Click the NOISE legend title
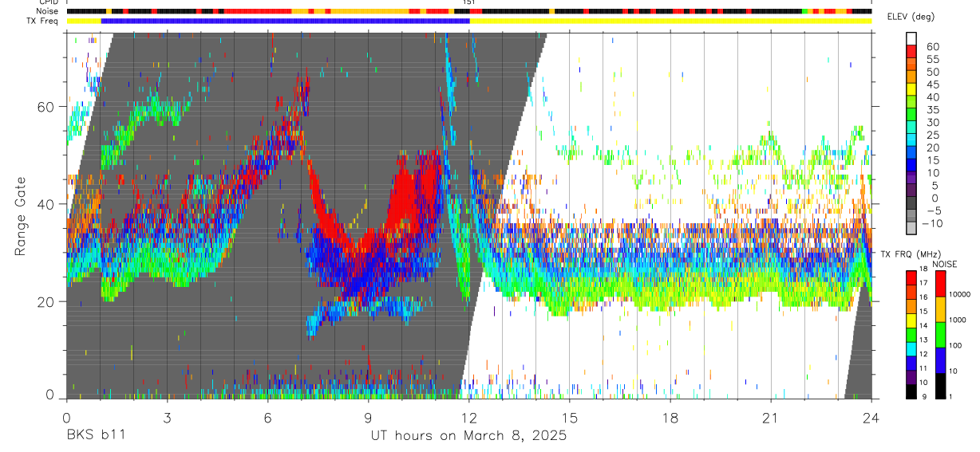The image size is (980, 452). coord(946,264)
